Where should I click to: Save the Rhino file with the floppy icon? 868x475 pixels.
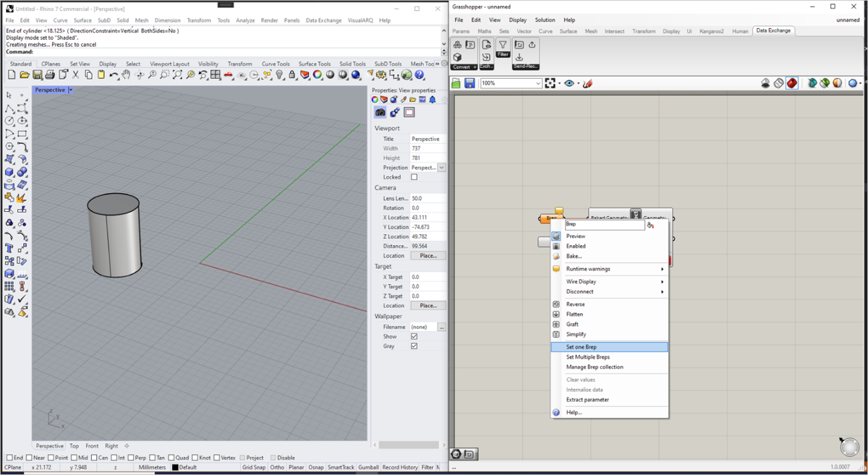point(36,75)
